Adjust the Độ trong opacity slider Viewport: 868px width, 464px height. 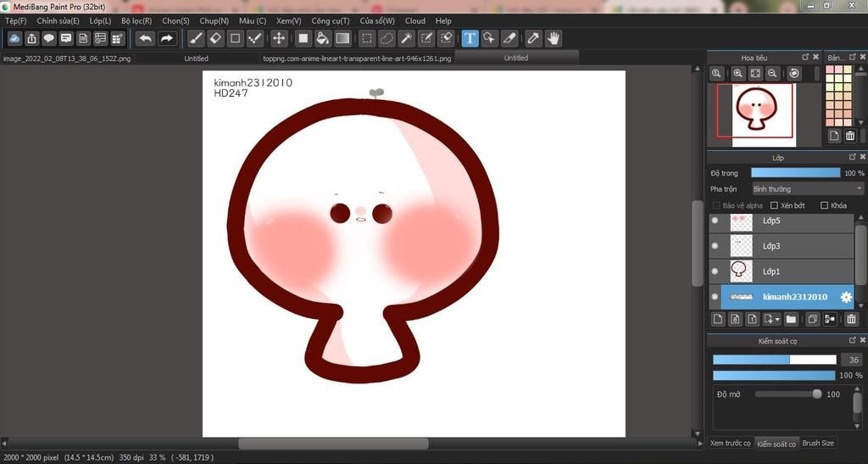(x=795, y=173)
